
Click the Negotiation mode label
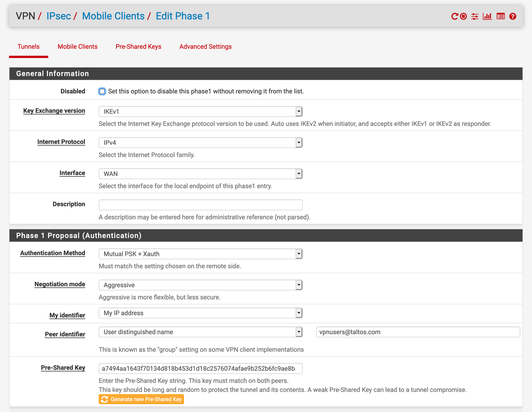(60, 284)
